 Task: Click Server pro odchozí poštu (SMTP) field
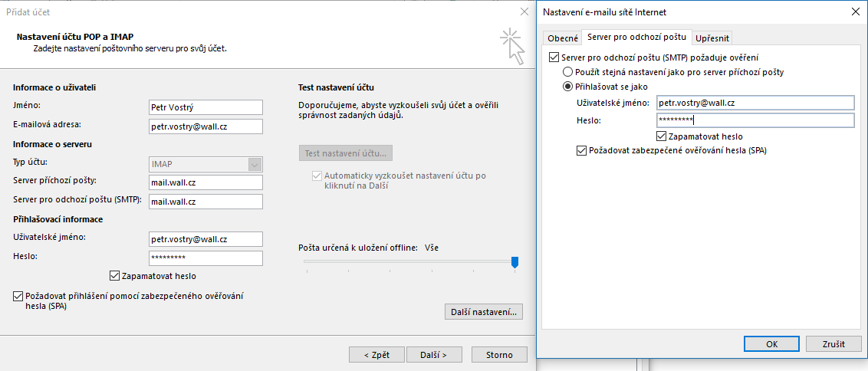point(206,202)
